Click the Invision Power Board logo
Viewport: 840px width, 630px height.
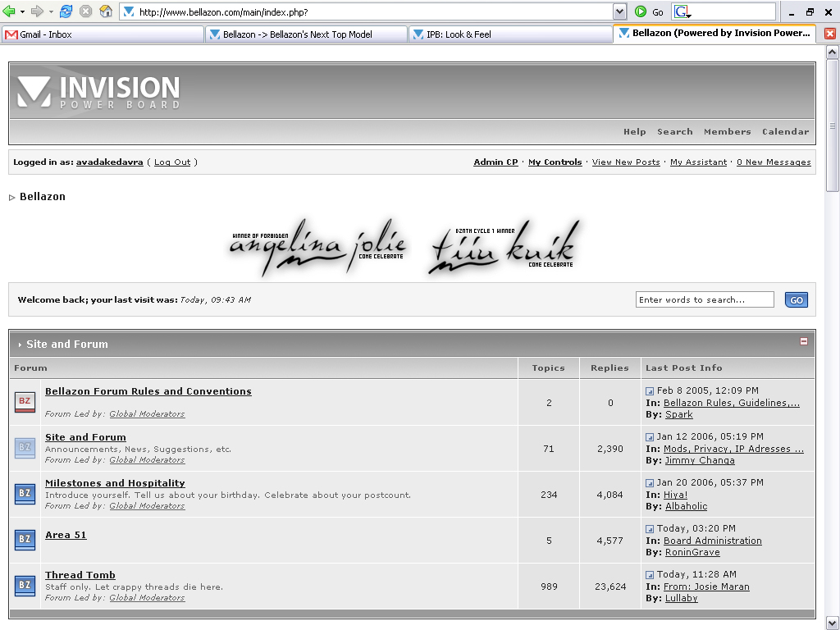(x=98, y=92)
